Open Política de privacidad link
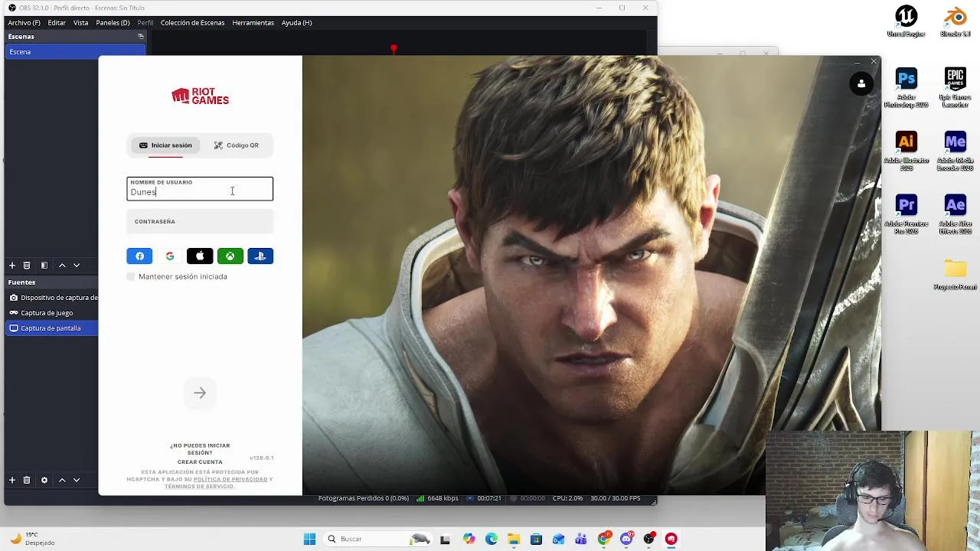Image resolution: width=980 pixels, height=551 pixels. pos(230,479)
